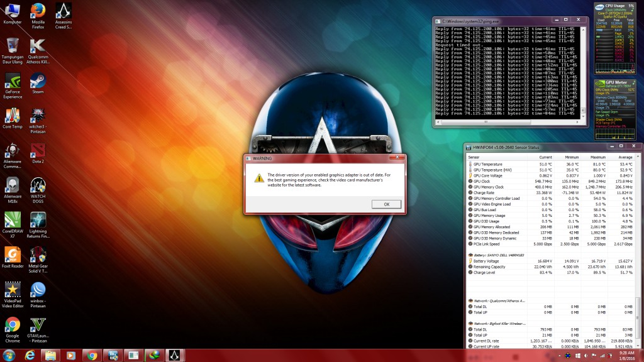Select the Current DL rate row
This screenshot has width=644, height=362.
[550, 341]
